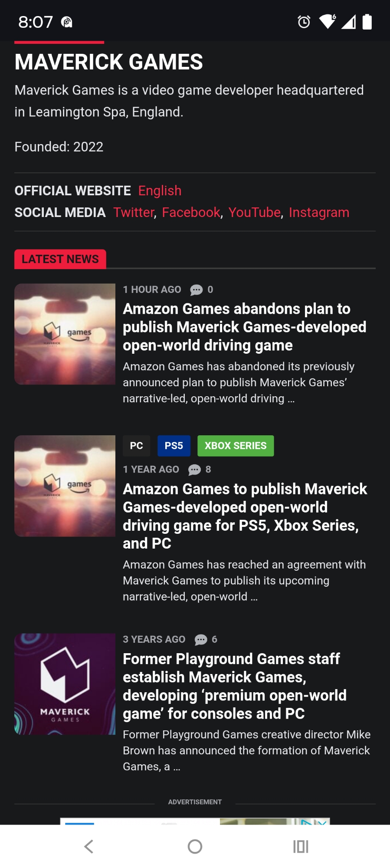Viewport: 390px width, 868px height.
Task: Open comments bubble showing 8 comments
Action: (x=194, y=470)
